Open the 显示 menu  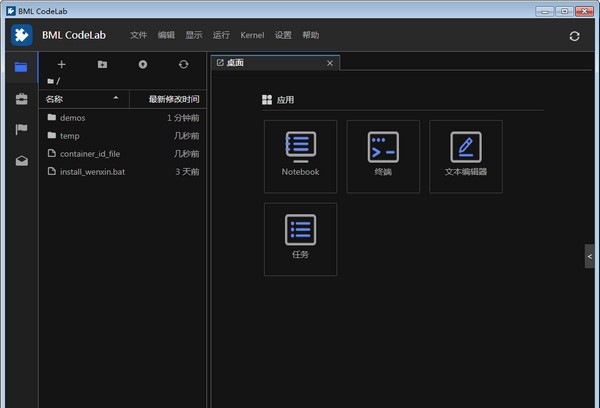[194, 35]
